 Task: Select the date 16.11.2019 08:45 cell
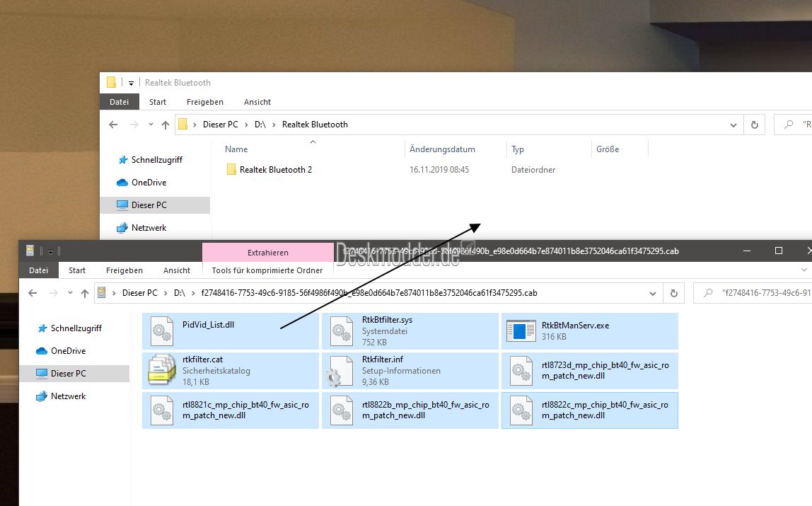[439, 170]
